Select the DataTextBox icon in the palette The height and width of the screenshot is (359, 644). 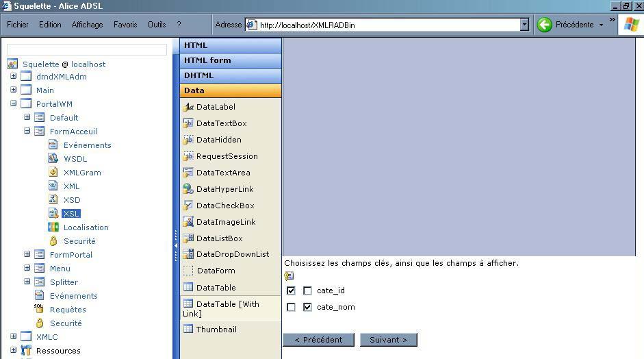pos(188,123)
